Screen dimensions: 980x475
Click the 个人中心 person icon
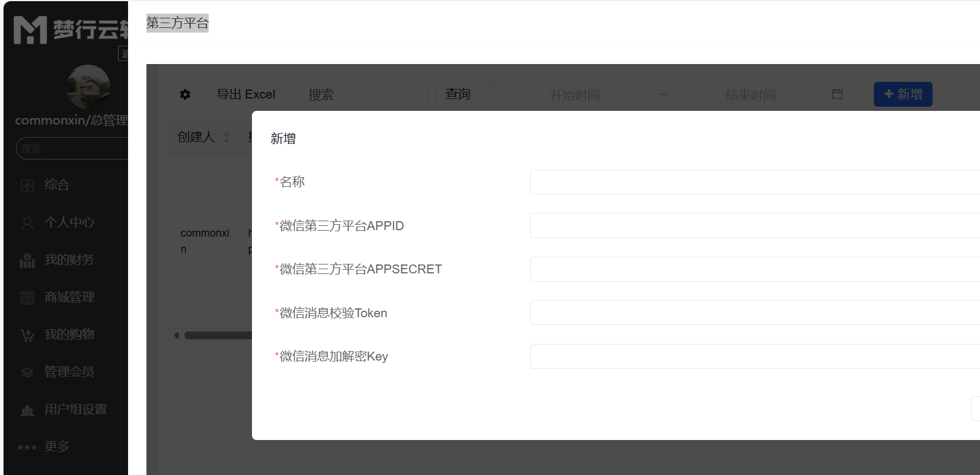[x=27, y=223]
